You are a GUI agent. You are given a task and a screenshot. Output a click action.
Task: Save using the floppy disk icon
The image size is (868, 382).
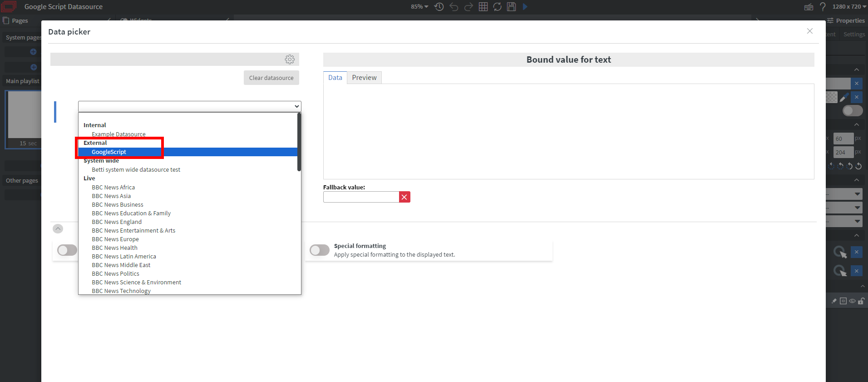pos(512,7)
